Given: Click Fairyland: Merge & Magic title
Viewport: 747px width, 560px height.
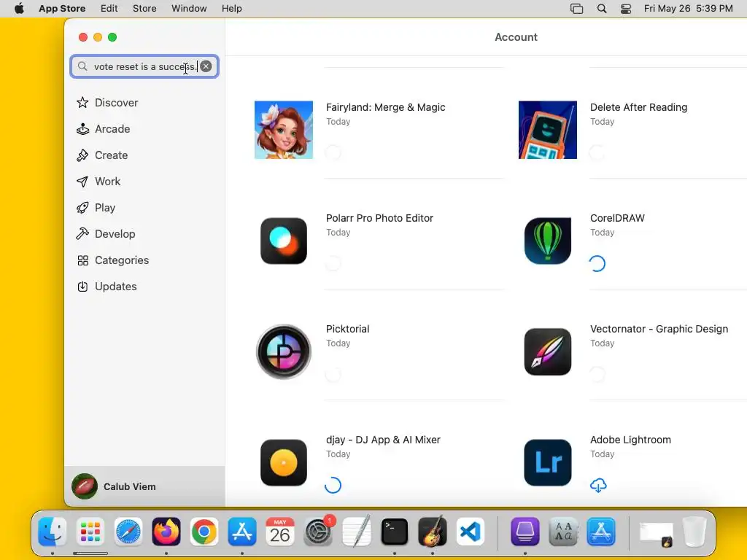Looking at the screenshot, I should pyautogui.click(x=385, y=107).
